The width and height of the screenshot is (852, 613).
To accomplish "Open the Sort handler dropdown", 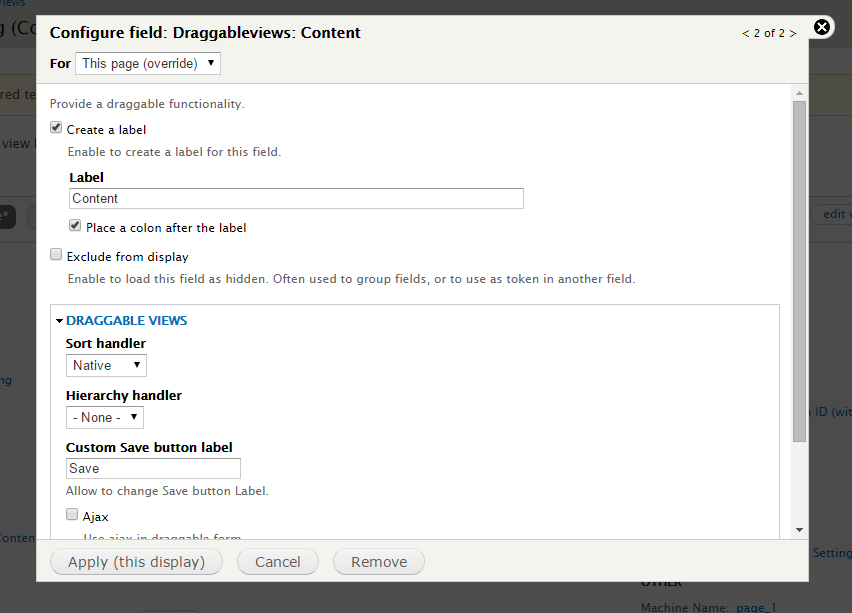I will click(106, 365).
